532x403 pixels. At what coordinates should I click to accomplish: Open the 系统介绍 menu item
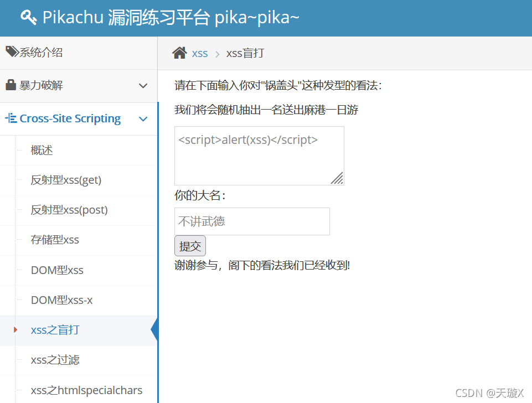pyautogui.click(x=79, y=53)
